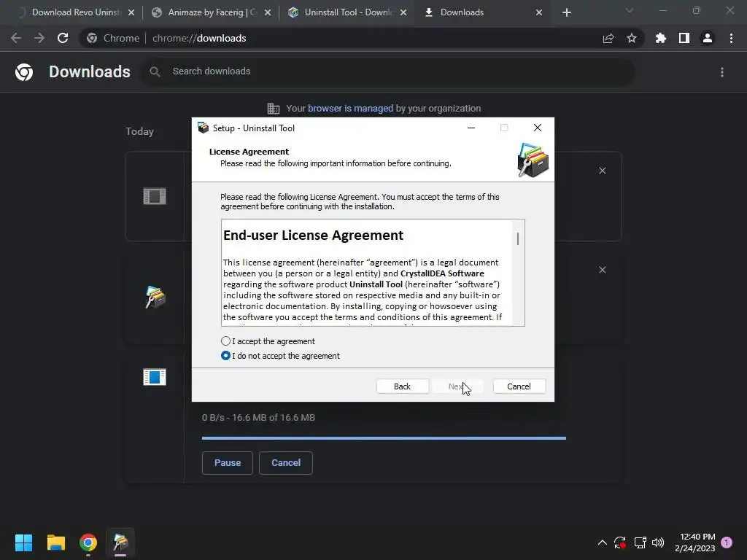Toggle the browser side panel

coord(684,38)
